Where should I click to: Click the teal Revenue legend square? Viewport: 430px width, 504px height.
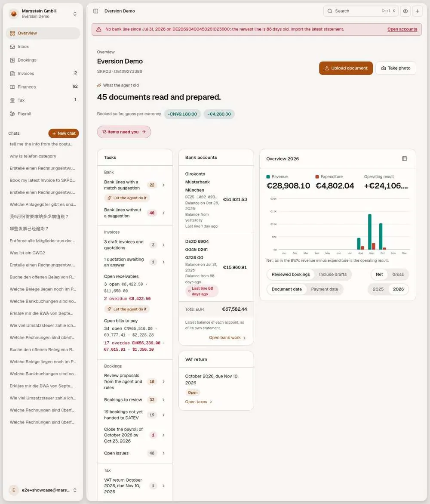click(x=268, y=177)
